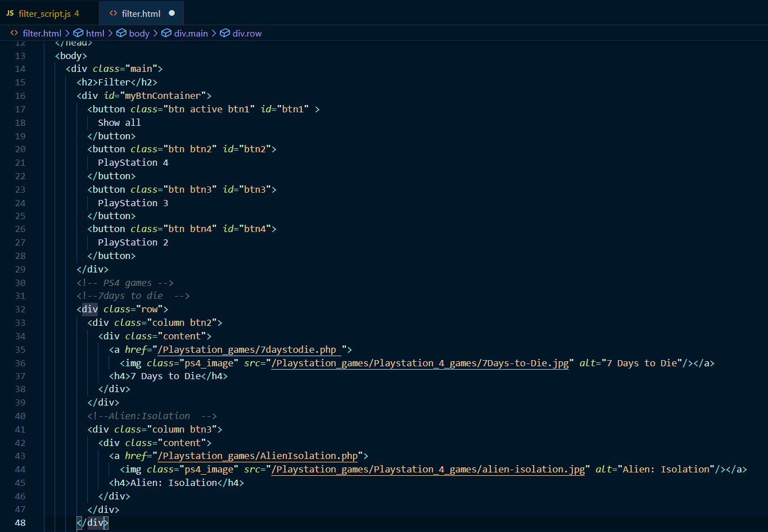Follow the 7daystodie.php href link
768x532 pixels.
click(250, 349)
